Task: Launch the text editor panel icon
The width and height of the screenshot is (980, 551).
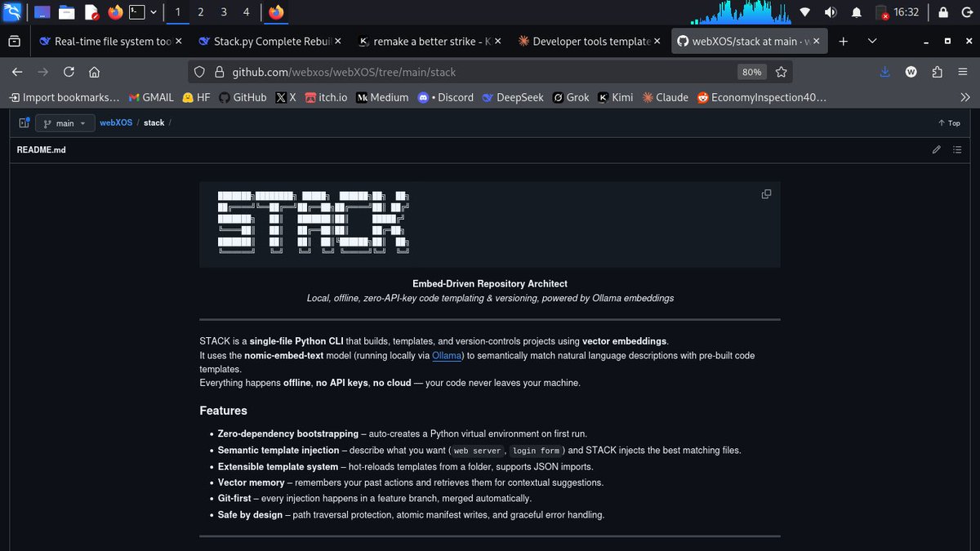Action: pos(91,12)
